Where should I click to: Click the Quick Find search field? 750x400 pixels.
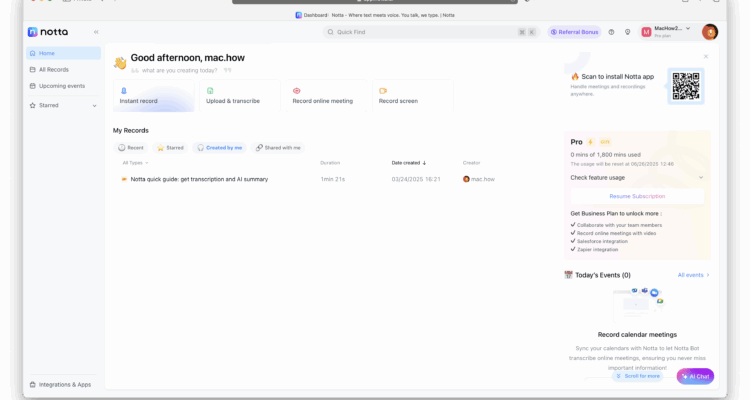click(431, 32)
